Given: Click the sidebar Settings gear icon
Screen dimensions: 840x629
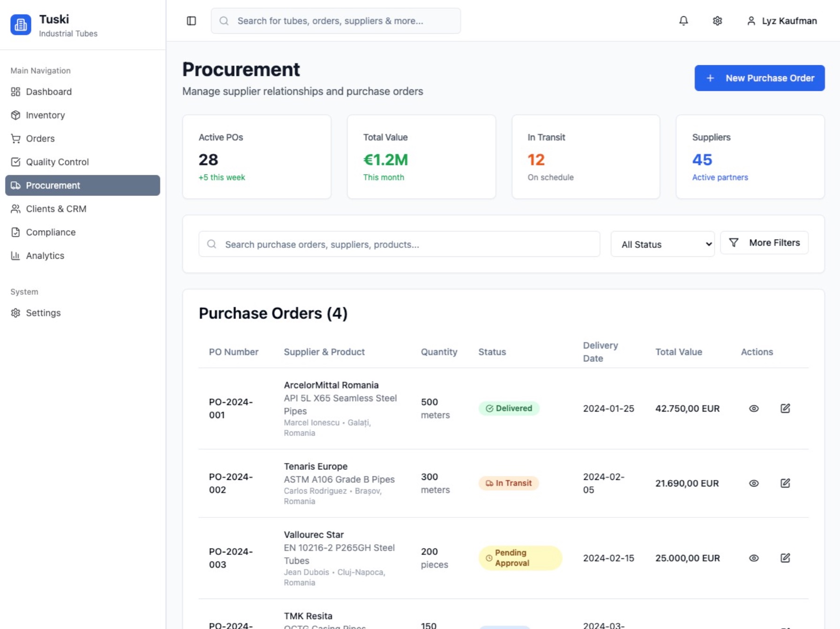Looking at the screenshot, I should pos(15,313).
